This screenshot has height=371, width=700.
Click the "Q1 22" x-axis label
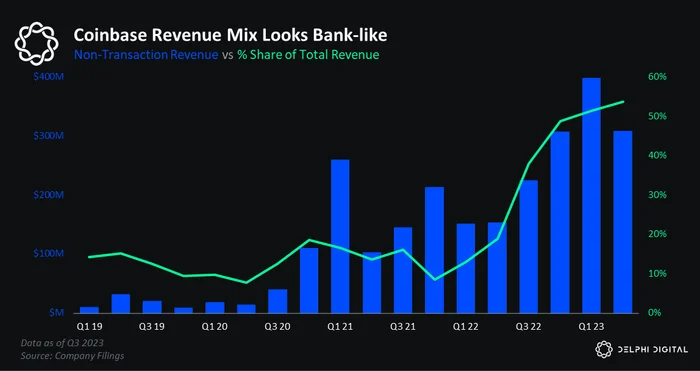(x=466, y=327)
